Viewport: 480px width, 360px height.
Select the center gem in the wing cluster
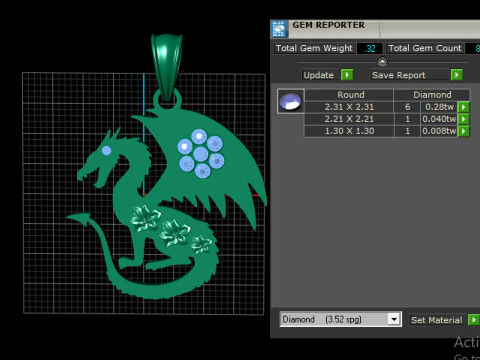click(x=201, y=154)
